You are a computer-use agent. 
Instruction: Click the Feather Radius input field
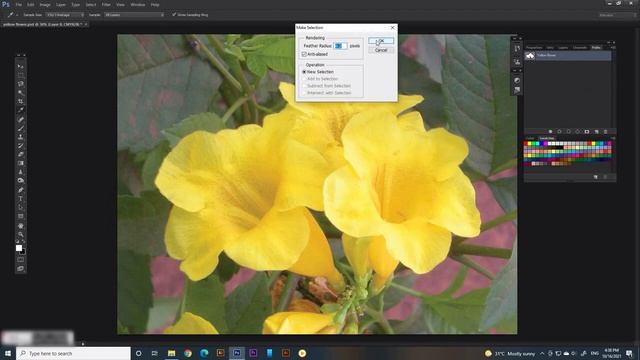coord(340,46)
